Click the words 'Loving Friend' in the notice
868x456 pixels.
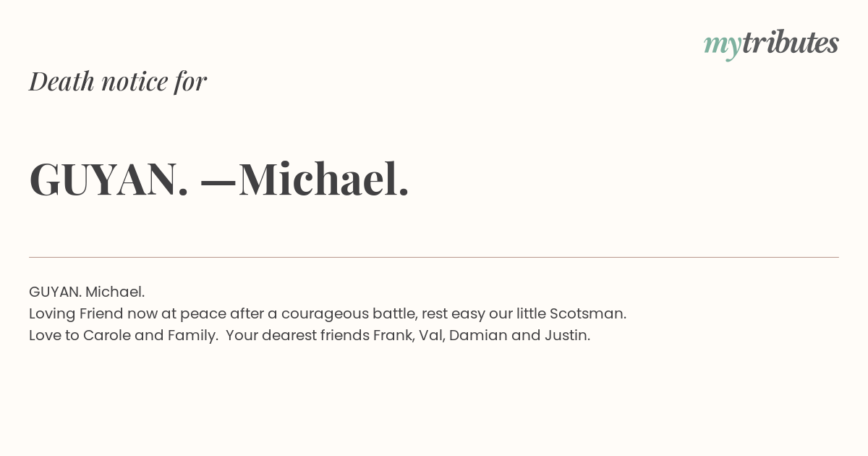tap(76, 313)
